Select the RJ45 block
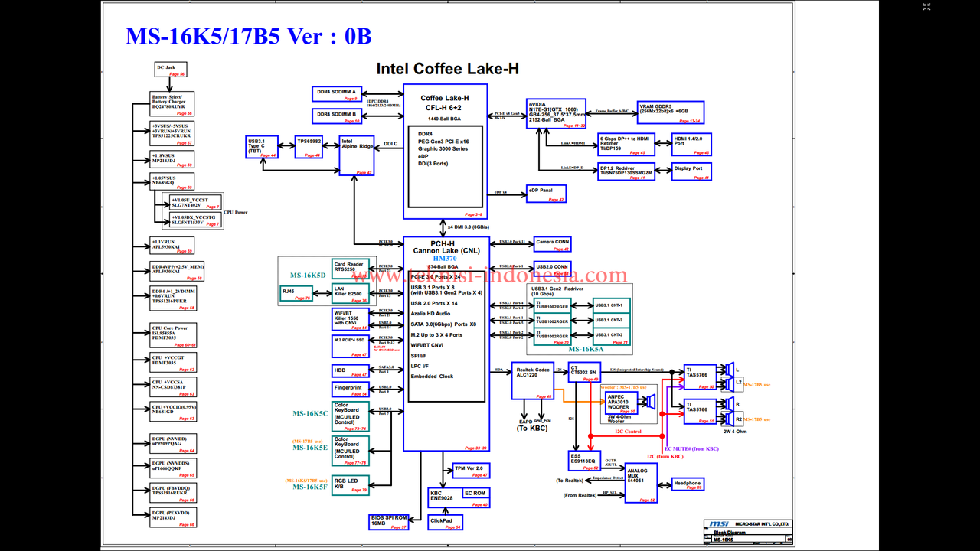Image resolution: width=980 pixels, height=551 pixels. (296, 293)
